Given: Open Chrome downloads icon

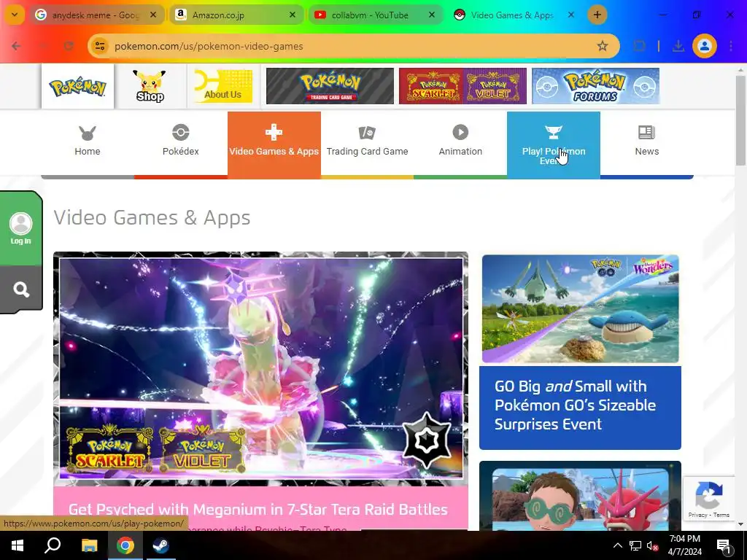Looking at the screenshot, I should [678, 46].
